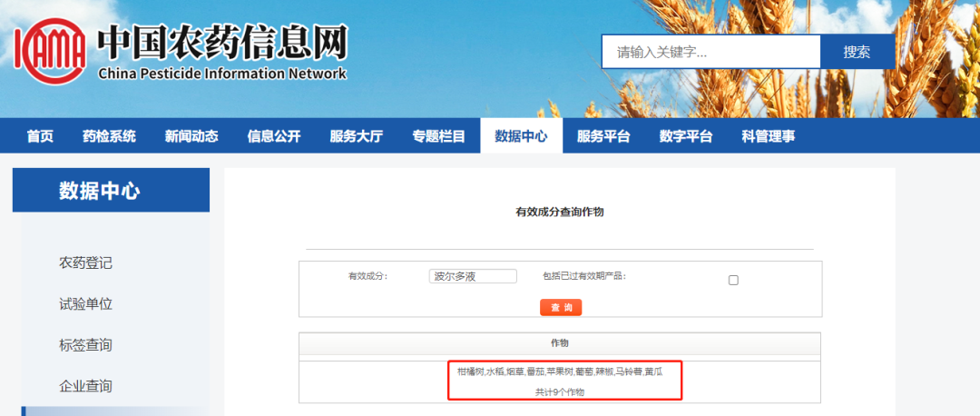The height and width of the screenshot is (416, 980).
Task: Click the 数据中心 sidebar header
Action: (112, 190)
